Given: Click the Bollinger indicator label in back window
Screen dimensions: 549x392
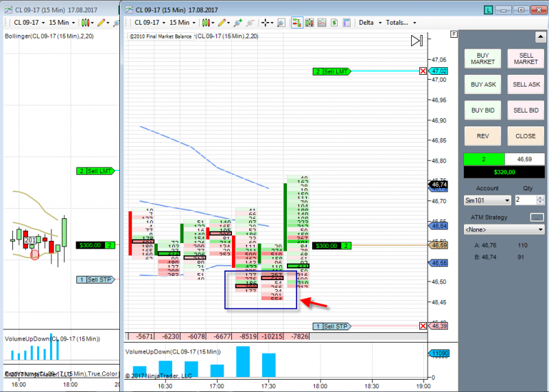Looking at the screenshot, I should click(49, 36).
